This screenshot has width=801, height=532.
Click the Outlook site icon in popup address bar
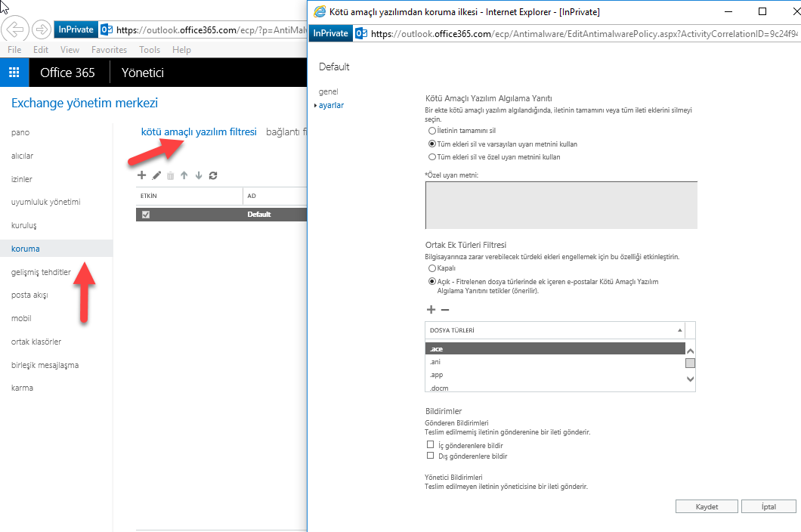(361, 34)
